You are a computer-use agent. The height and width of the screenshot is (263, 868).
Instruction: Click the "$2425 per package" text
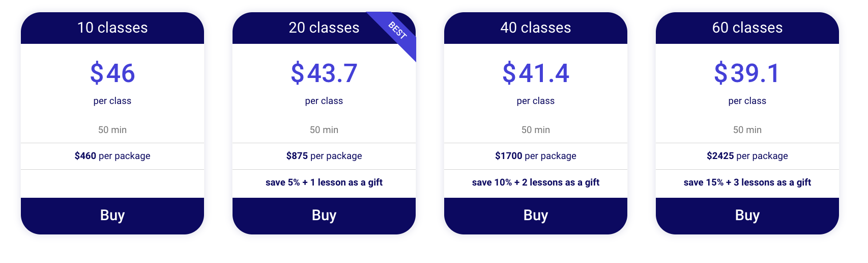[747, 156]
